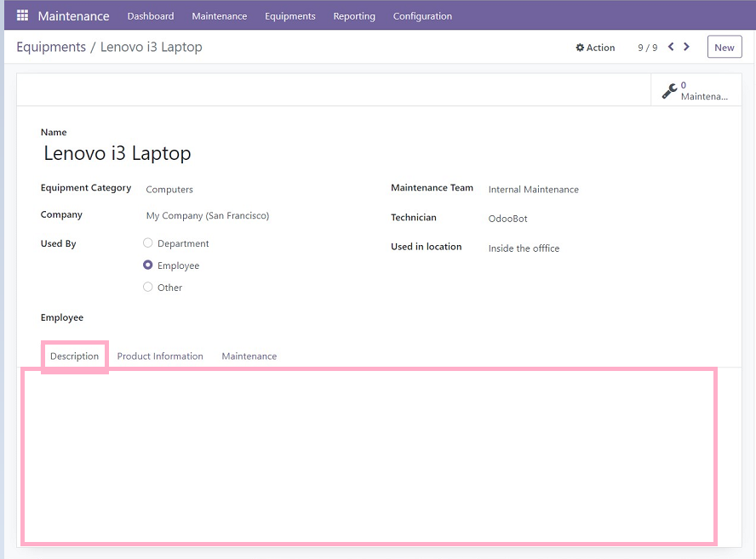This screenshot has width=756, height=559.
Task: Open the Configuration menu
Action: (422, 16)
